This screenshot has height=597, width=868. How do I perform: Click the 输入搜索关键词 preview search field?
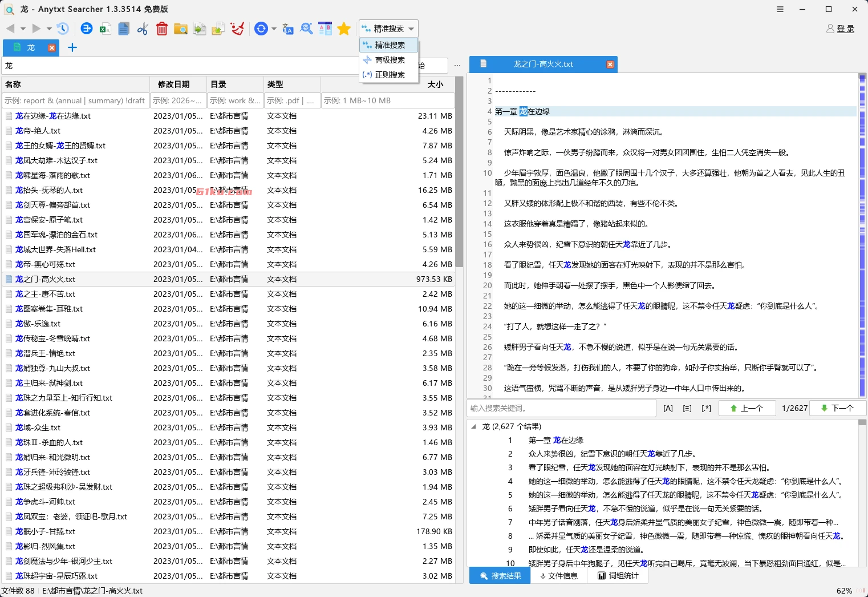point(562,408)
